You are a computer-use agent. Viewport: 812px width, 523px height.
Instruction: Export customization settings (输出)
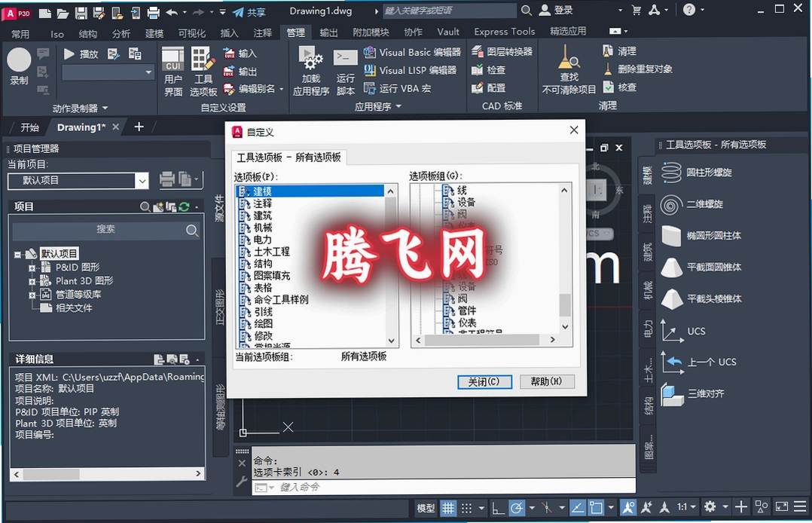point(240,72)
